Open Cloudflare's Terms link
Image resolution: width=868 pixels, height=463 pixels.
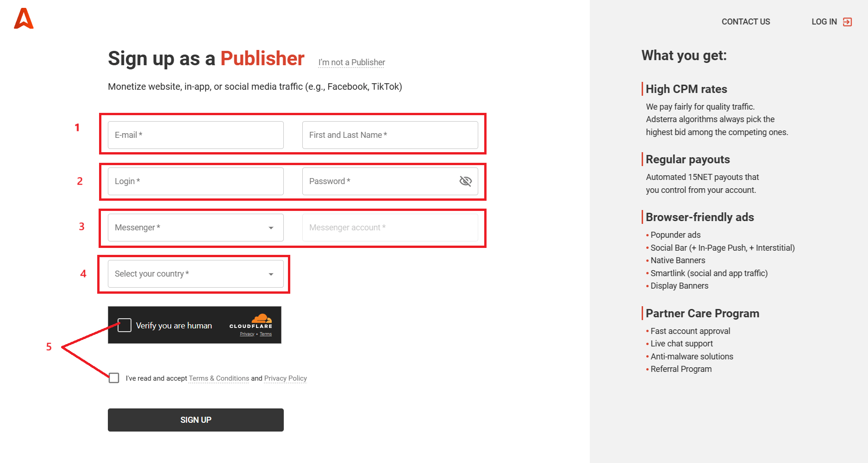266,333
